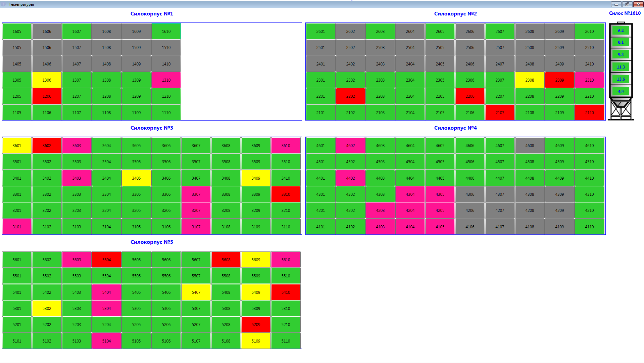Select magenta silo cell 4304
The width and height of the screenshot is (644, 363).
410,194
